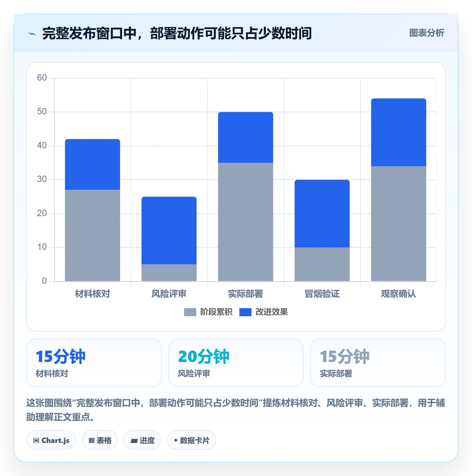Toggle the 阶段累积 legend item
Viewport: 472px width, 476px height.
coord(208,312)
